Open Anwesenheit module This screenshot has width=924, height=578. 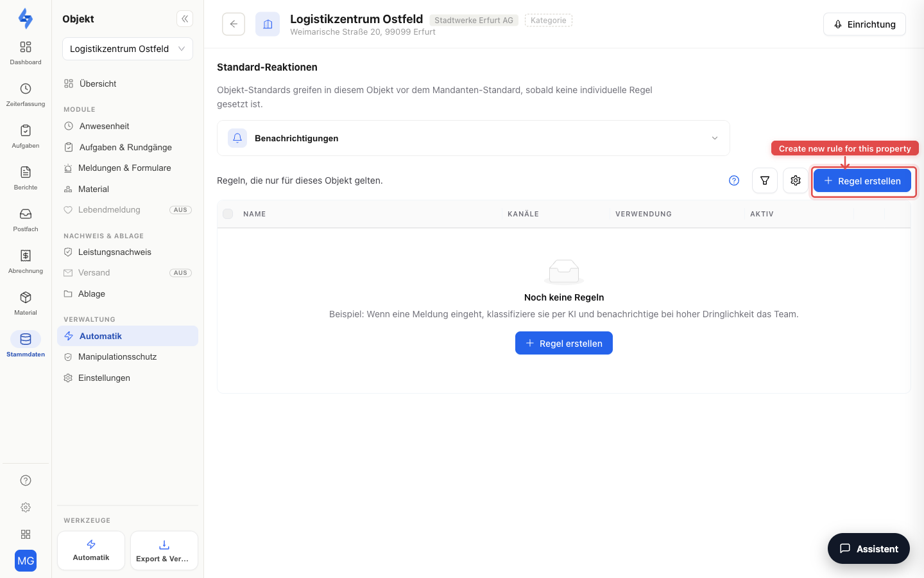(128, 126)
